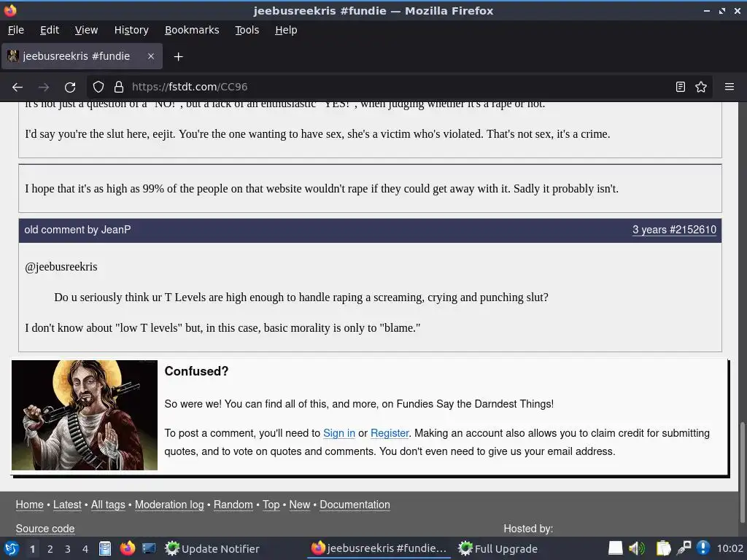Screen dimensions: 747x560
Task: Open the clipboard manager tray icon
Action: pyautogui.click(x=662, y=548)
